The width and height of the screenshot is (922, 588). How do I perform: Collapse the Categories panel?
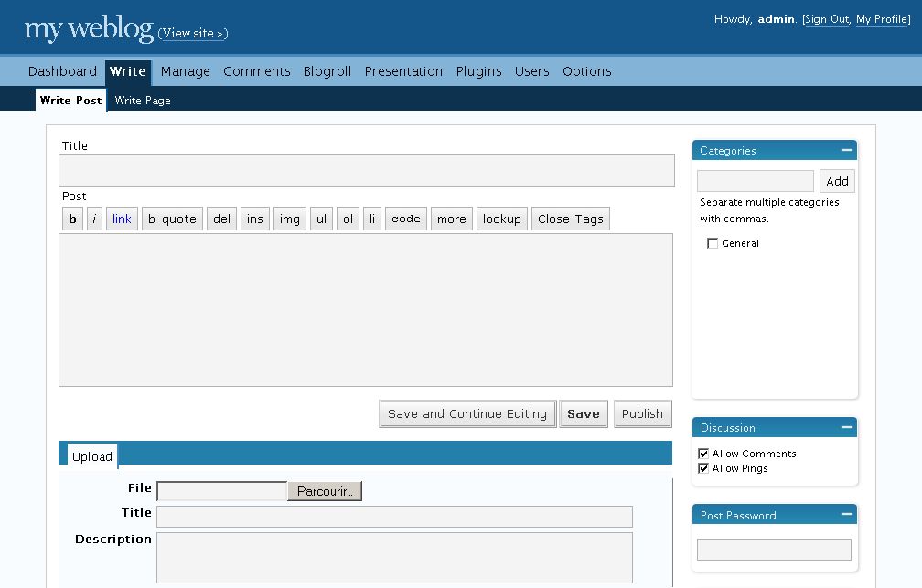point(847,151)
